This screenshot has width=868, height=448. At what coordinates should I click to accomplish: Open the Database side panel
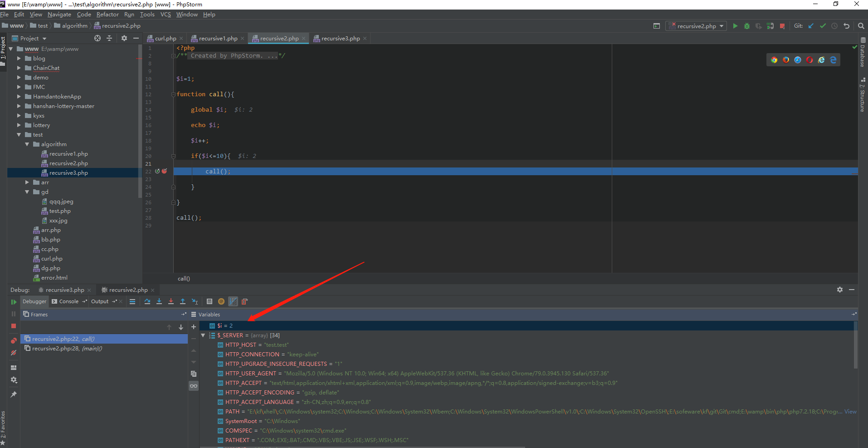[863, 52]
